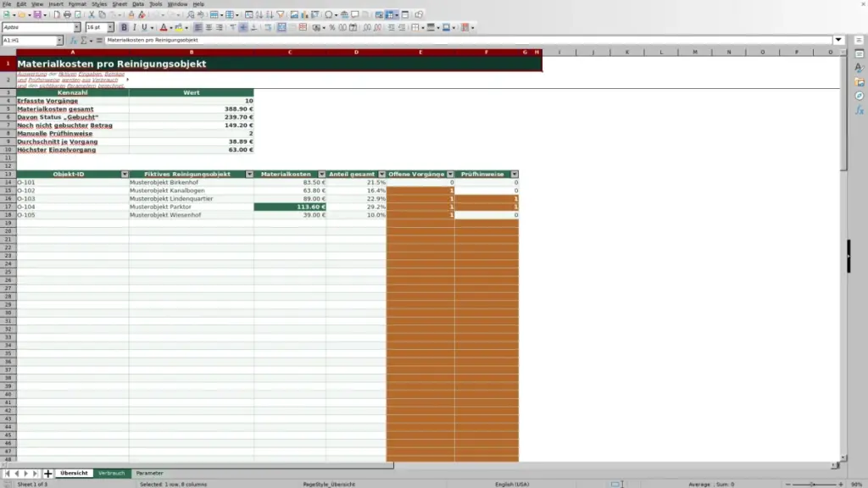
Task: Open the Font Name dropdown
Action: (x=77, y=28)
